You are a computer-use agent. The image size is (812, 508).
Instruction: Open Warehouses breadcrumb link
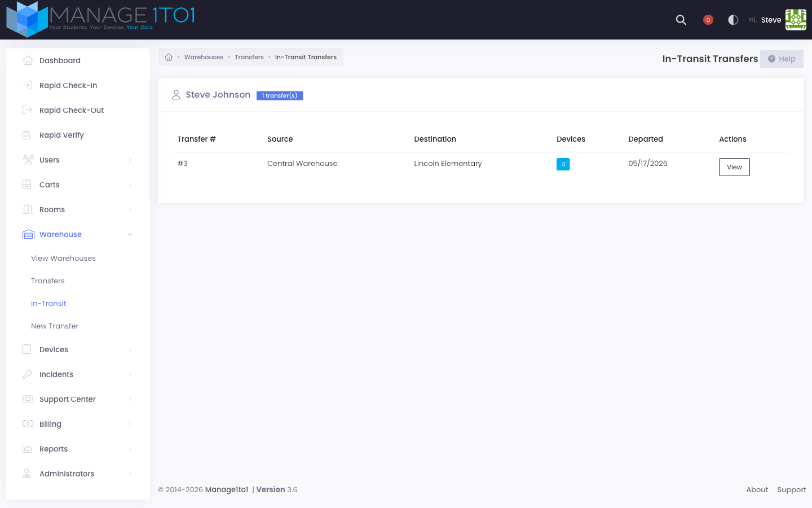[204, 57]
